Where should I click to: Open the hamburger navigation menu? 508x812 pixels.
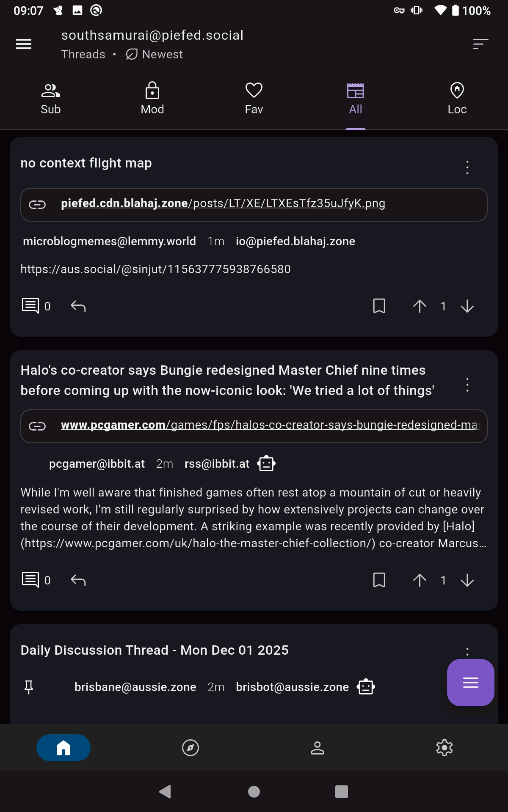click(24, 44)
